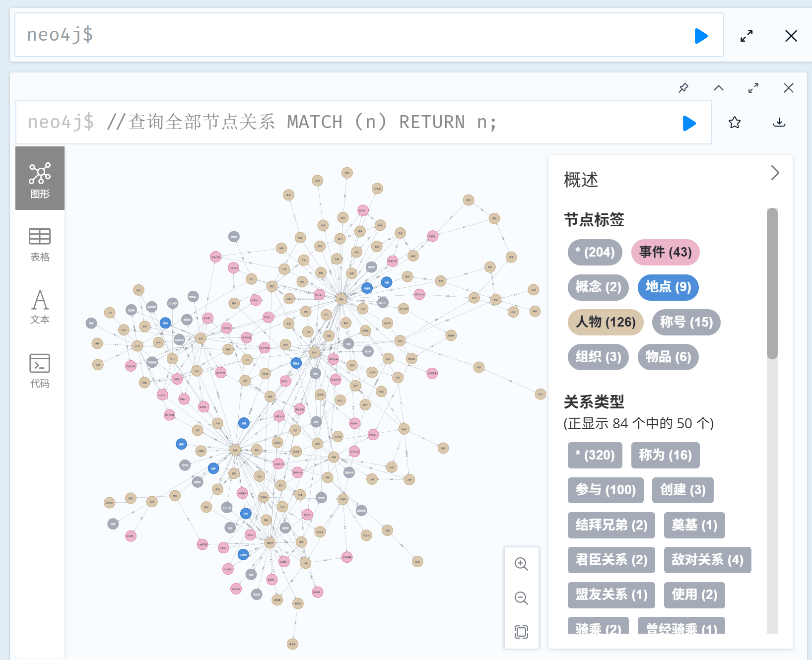Image resolution: width=812 pixels, height=660 pixels.
Task: Select the 称为 (16) relationship type
Action: point(665,455)
